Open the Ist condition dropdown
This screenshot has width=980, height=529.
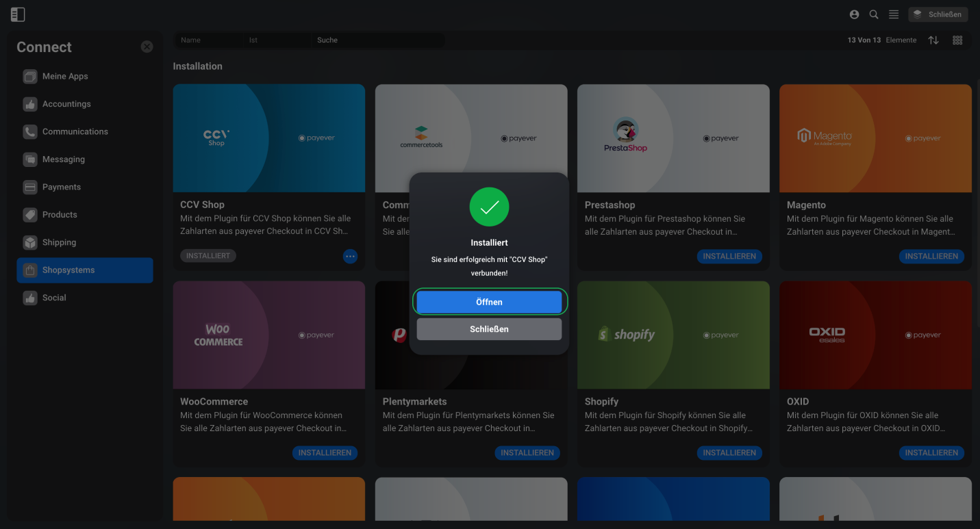pyautogui.click(x=277, y=40)
